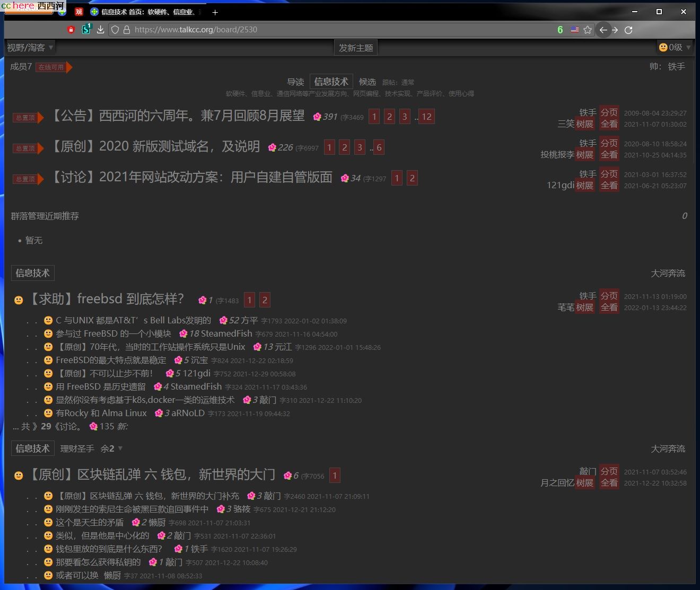Click smiley icon beside 【原创】不可以止步不前
This screenshot has width=700, height=590.
click(x=48, y=373)
